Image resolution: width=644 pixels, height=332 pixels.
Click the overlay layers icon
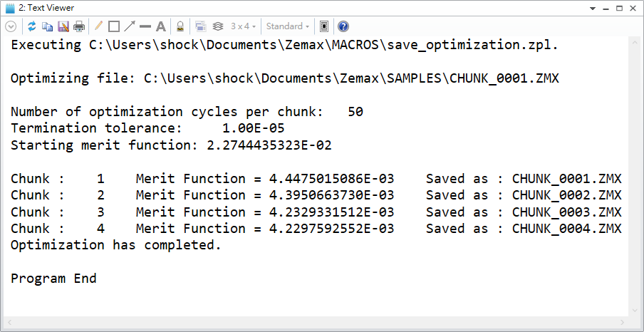tap(218, 26)
